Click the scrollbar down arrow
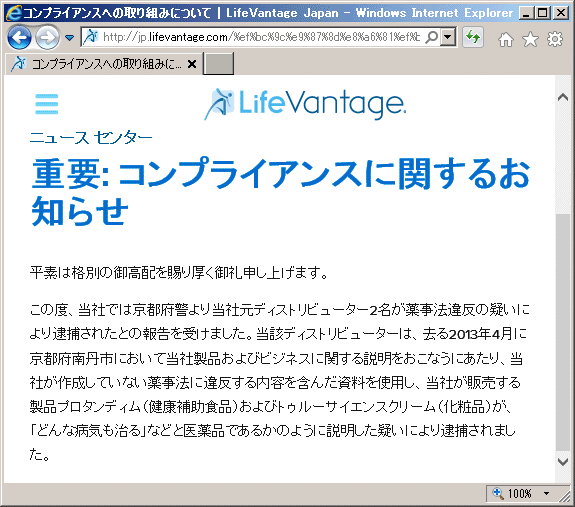575x507 pixels. [x=563, y=462]
